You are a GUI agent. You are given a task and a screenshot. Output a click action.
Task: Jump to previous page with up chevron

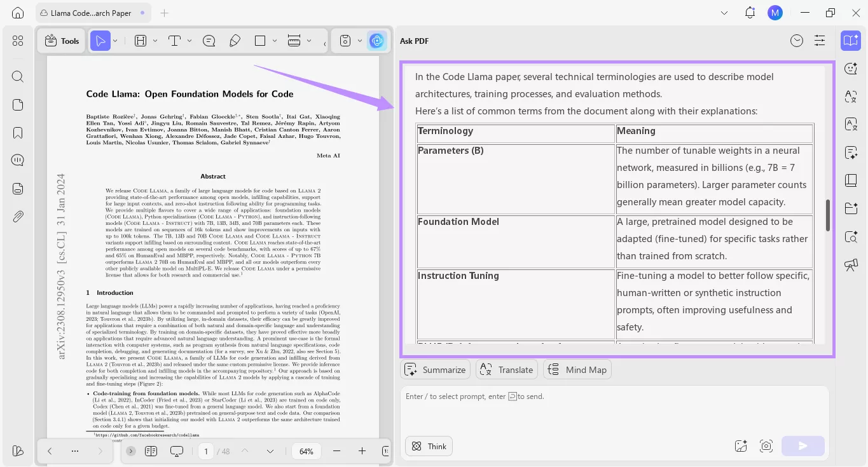click(245, 451)
